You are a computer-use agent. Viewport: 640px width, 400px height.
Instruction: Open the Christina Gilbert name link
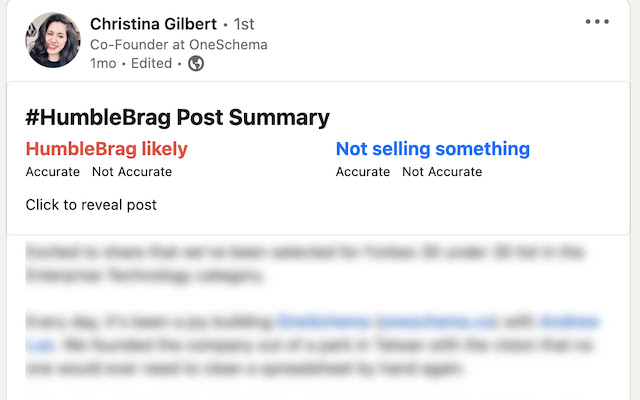pos(153,24)
